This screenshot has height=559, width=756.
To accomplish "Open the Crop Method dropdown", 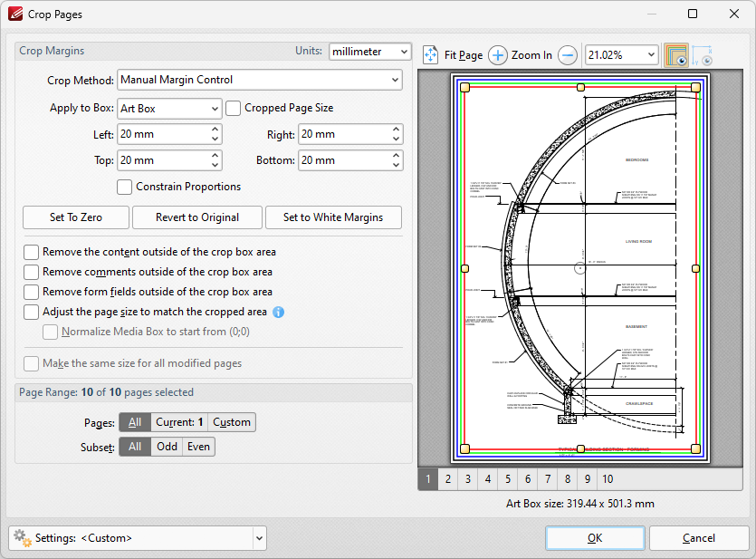I will click(260, 80).
